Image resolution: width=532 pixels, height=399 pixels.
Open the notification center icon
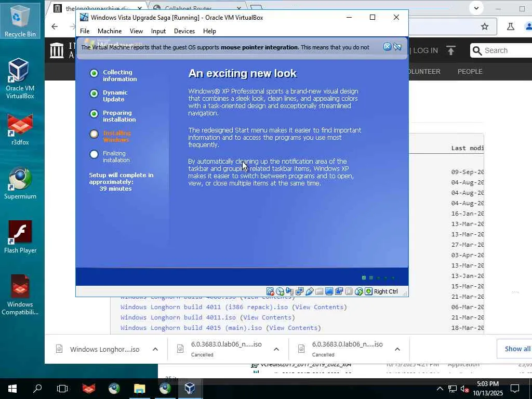click(x=515, y=389)
